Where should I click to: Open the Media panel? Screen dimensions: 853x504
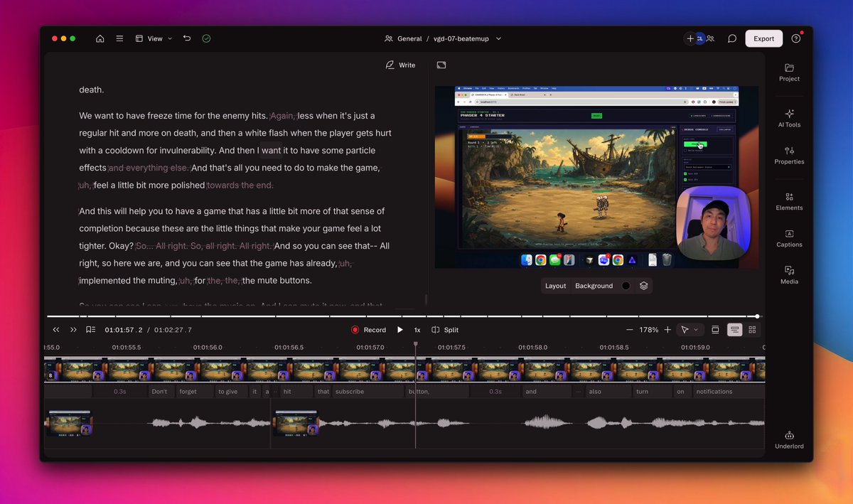[x=789, y=275]
